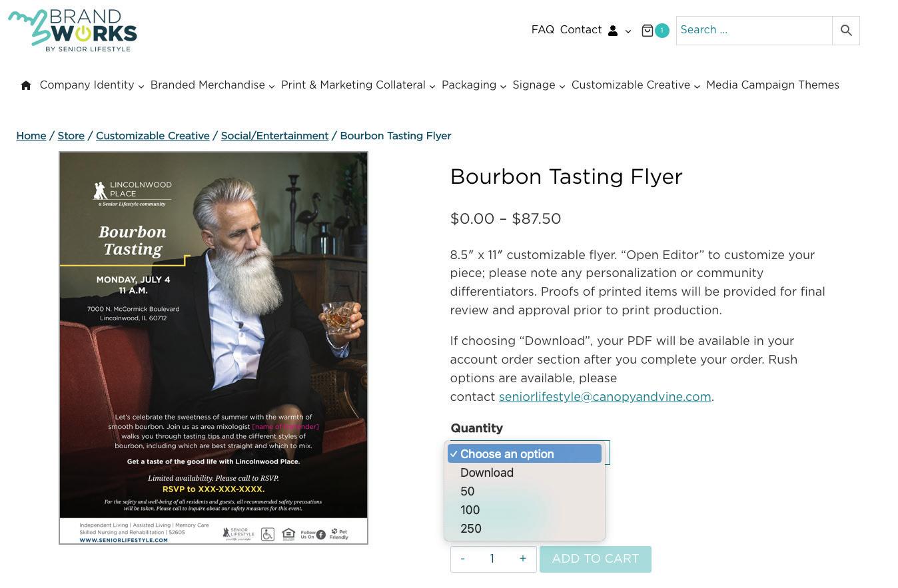This screenshot has width=898, height=588.
Task: Expand Company Identity submenu chevron
Action: [141, 86]
